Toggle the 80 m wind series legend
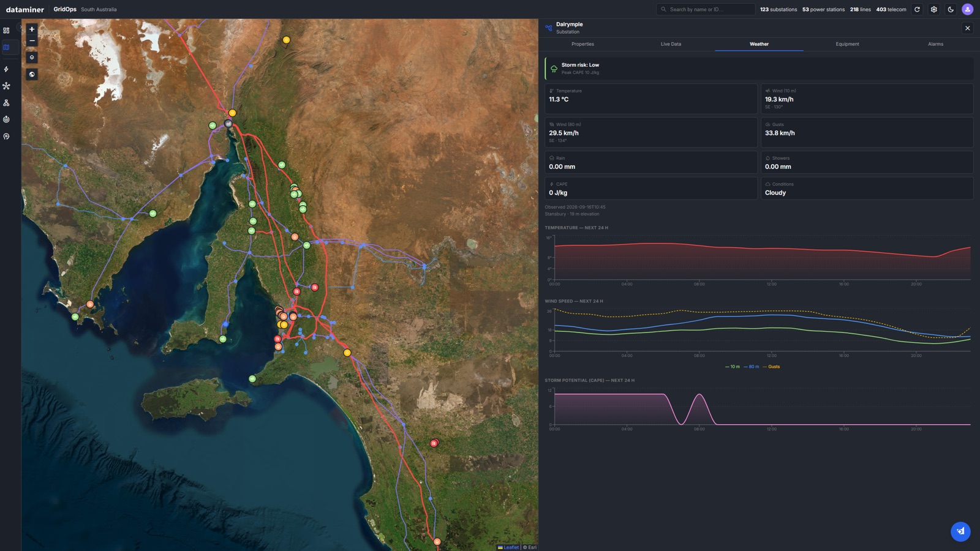The width and height of the screenshot is (980, 551). 752,367
